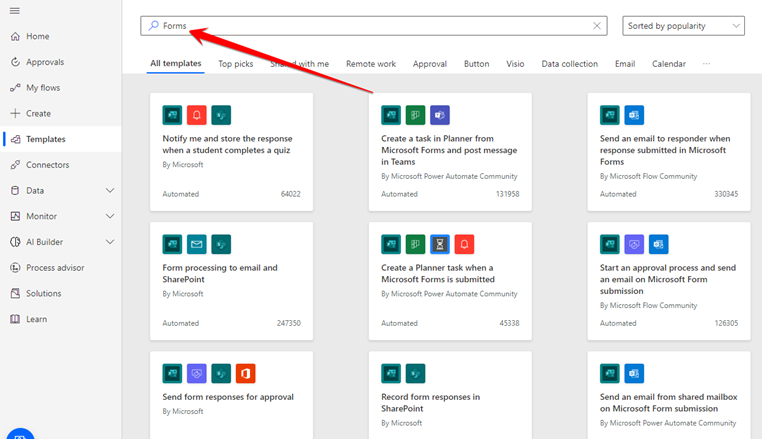Image resolution: width=762 pixels, height=439 pixels.
Task: Switch to the Button tab
Action: (476, 64)
